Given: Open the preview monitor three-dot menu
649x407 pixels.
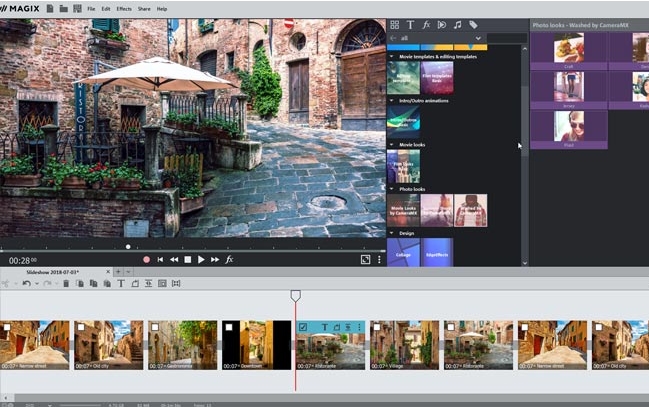Looking at the screenshot, I should 379,260.
